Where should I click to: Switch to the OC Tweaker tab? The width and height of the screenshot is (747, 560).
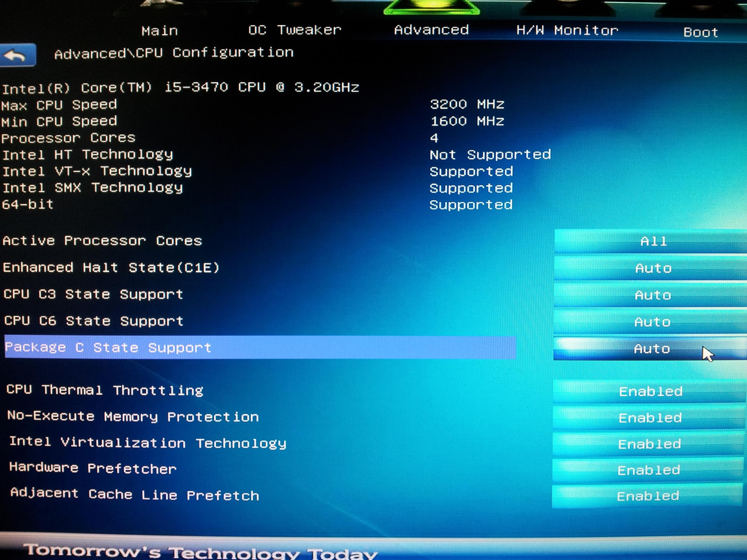pyautogui.click(x=294, y=30)
